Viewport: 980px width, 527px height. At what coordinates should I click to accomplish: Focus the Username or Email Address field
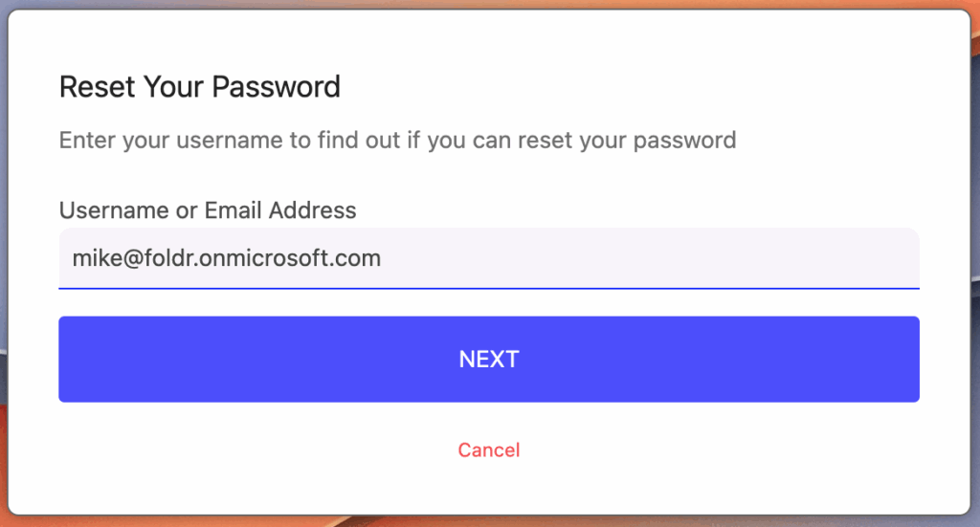pyautogui.click(x=488, y=258)
